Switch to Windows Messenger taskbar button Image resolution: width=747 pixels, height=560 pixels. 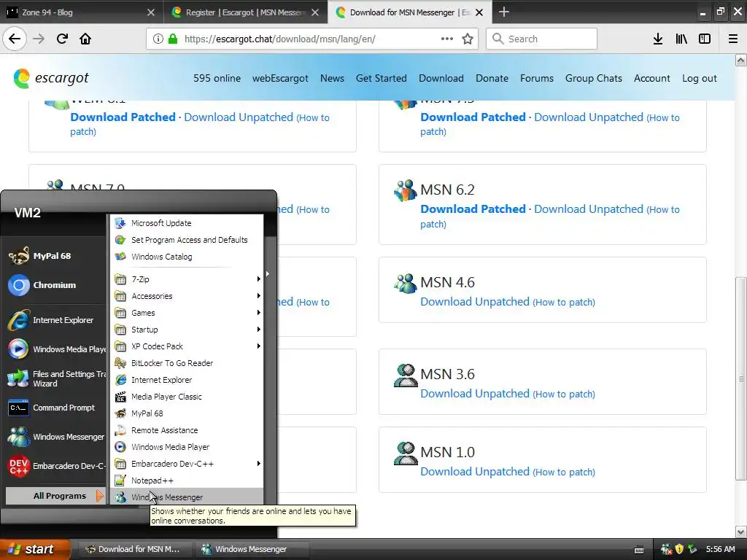coord(252,549)
